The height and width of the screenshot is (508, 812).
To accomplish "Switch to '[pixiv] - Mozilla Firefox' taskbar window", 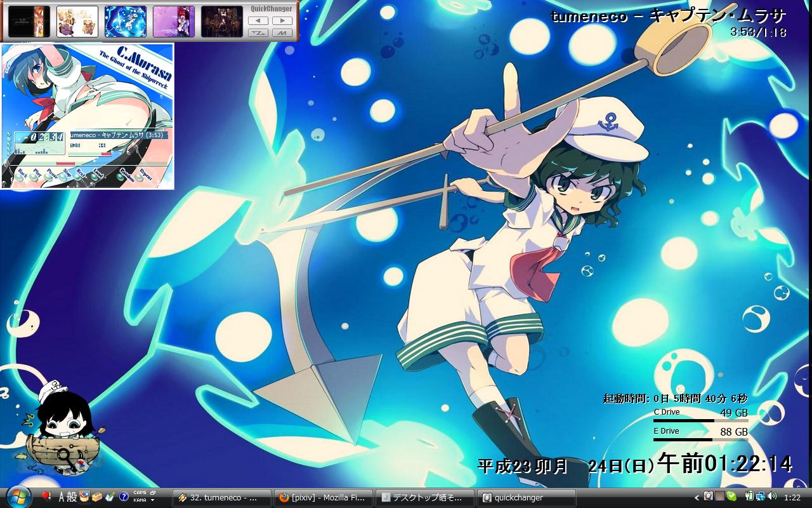I will click(324, 498).
